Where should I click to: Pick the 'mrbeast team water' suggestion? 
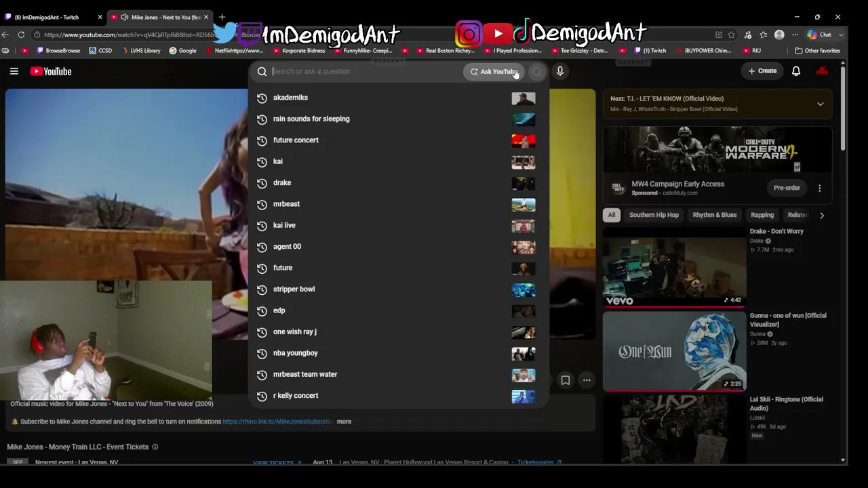tap(398, 374)
